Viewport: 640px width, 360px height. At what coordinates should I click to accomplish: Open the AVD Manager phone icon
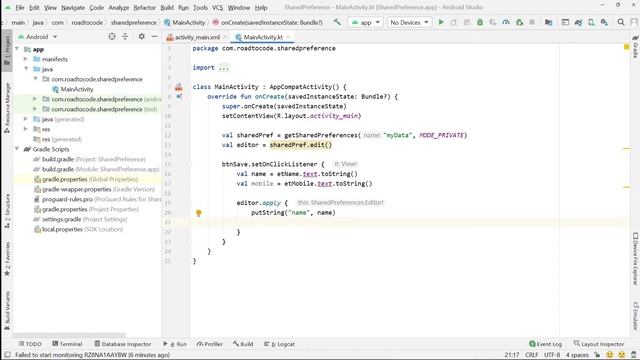(591, 22)
